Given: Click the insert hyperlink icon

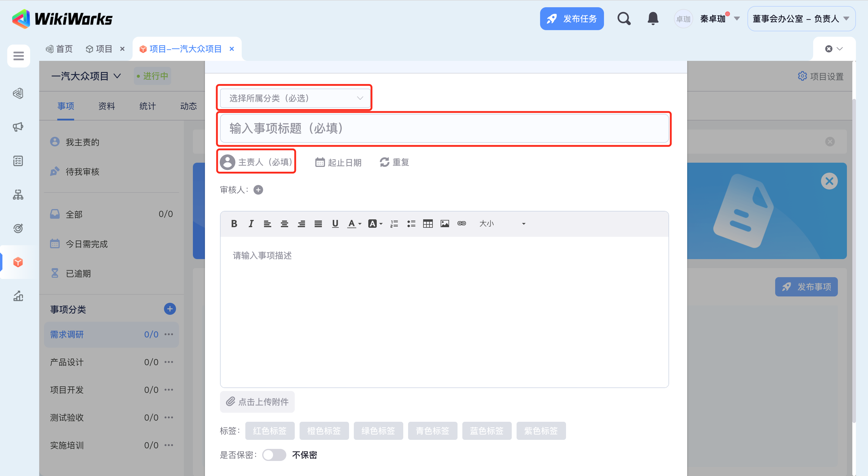Looking at the screenshot, I should [461, 224].
